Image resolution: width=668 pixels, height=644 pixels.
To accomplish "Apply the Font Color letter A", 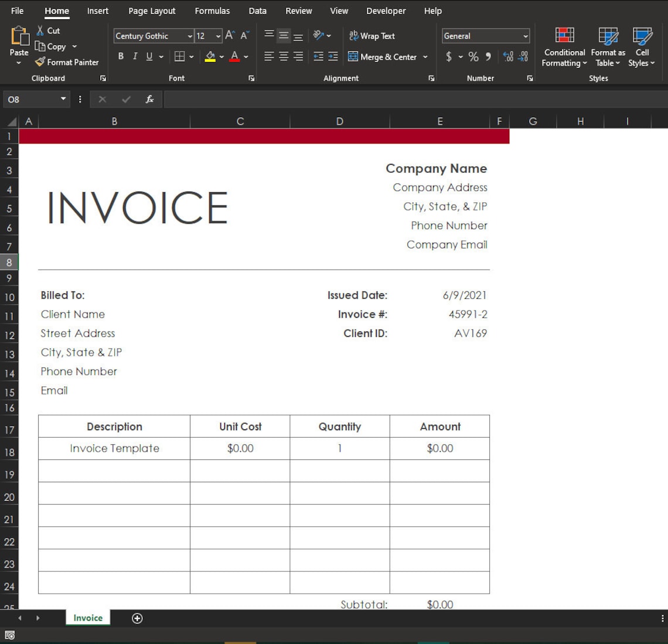I will coord(234,56).
